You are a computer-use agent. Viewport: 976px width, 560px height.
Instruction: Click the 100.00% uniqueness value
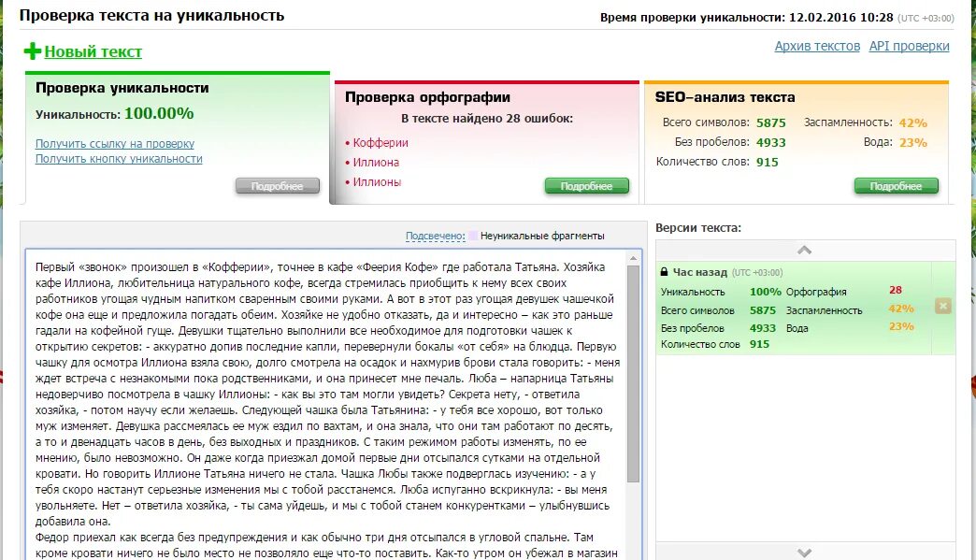[x=159, y=113]
